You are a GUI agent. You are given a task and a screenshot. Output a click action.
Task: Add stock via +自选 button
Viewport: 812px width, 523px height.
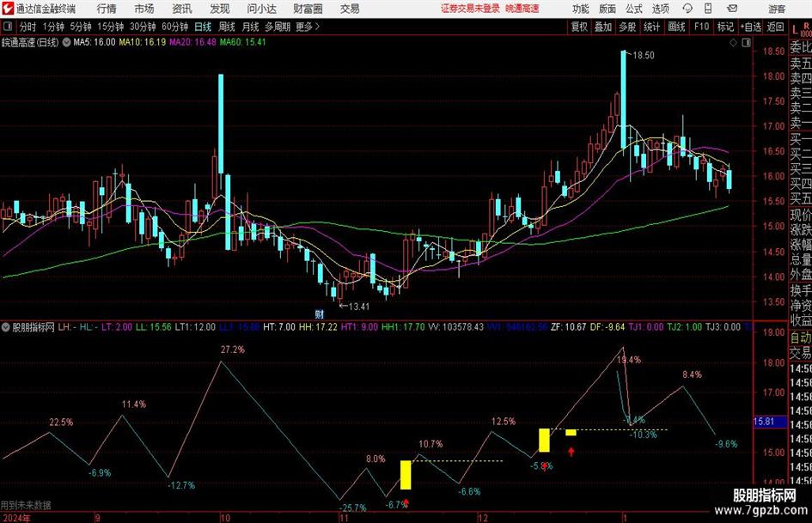tap(751, 27)
